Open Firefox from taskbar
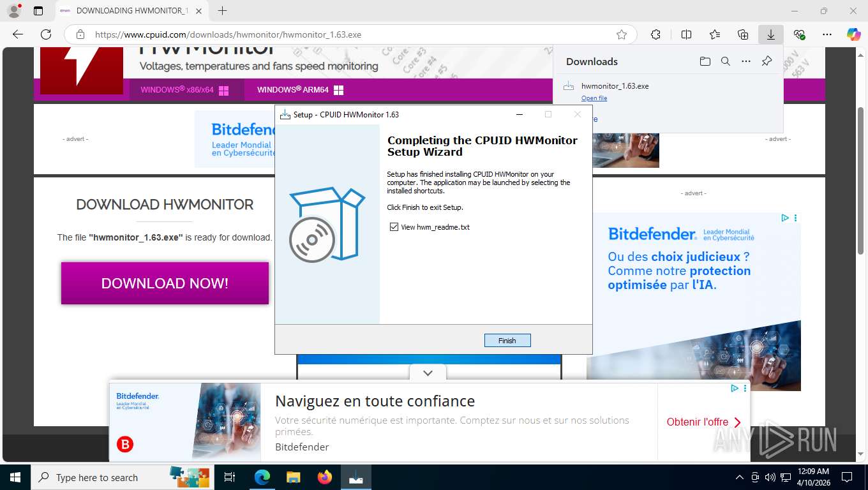 point(325,477)
